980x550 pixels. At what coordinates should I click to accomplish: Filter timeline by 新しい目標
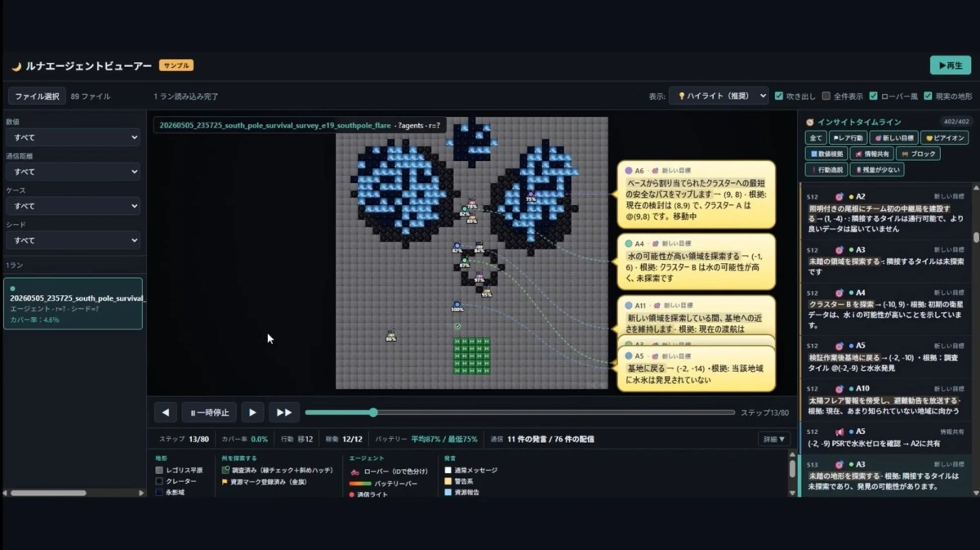pos(893,137)
